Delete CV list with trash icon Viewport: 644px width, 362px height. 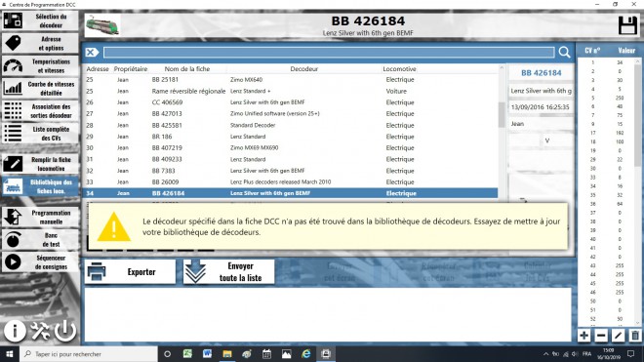[635, 336]
